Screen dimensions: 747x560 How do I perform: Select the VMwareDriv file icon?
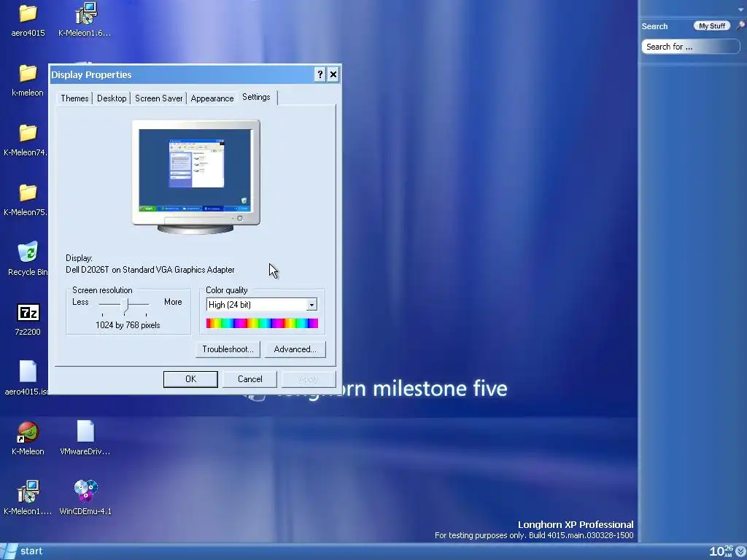click(85, 432)
